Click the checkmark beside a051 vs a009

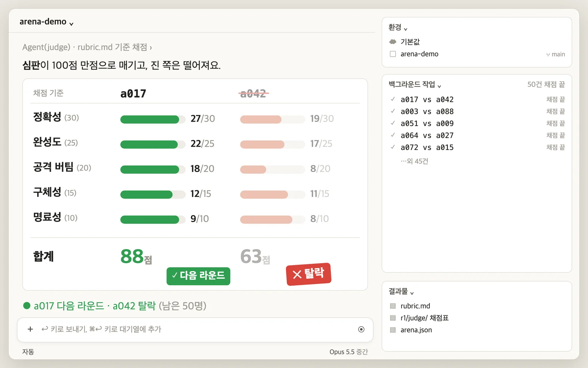coord(393,123)
